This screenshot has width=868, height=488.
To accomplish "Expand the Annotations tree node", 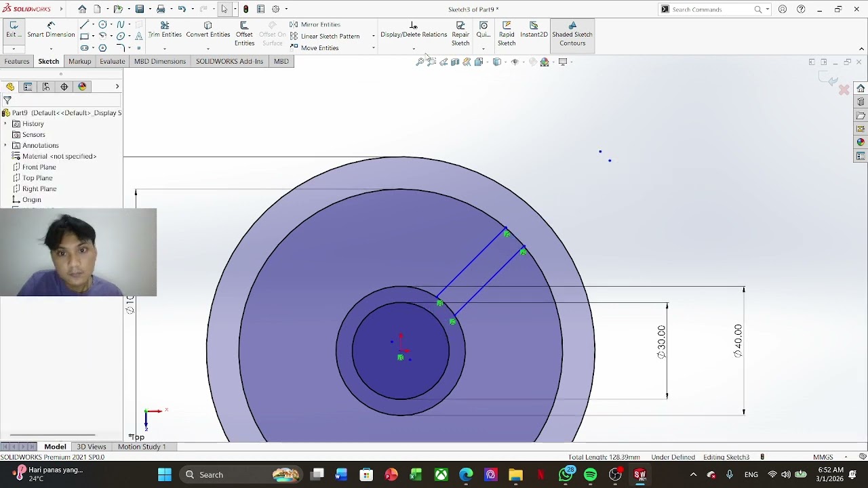I will (x=5, y=146).
